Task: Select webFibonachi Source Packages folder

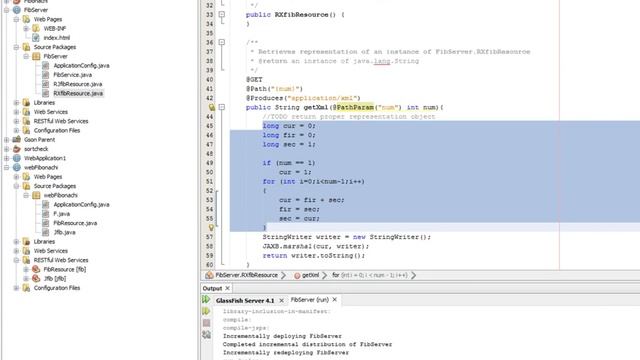Action: pos(55,186)
